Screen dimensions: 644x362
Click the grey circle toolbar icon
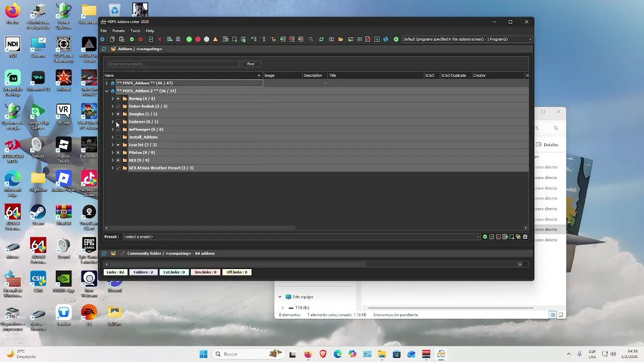(x=207, y=39)
